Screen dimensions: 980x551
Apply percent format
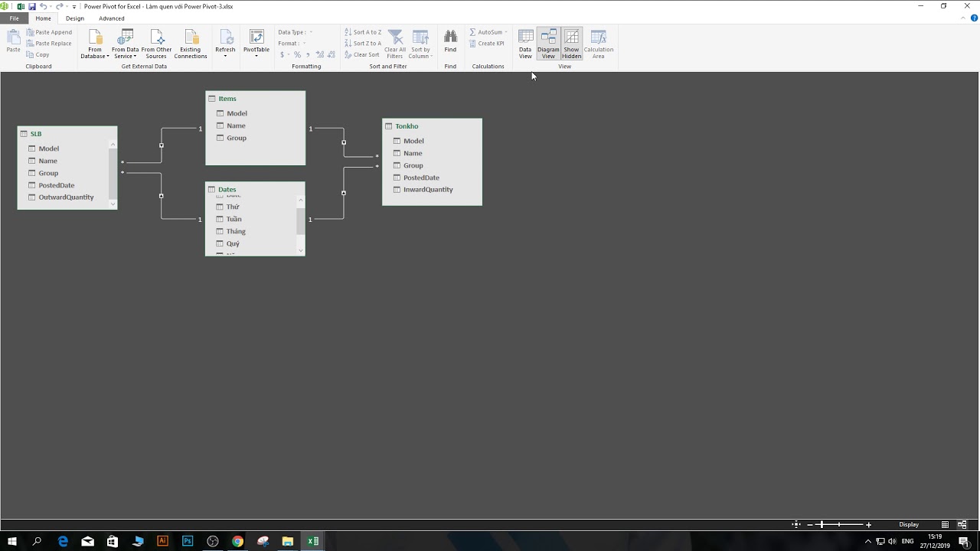(x=297, y=55)
